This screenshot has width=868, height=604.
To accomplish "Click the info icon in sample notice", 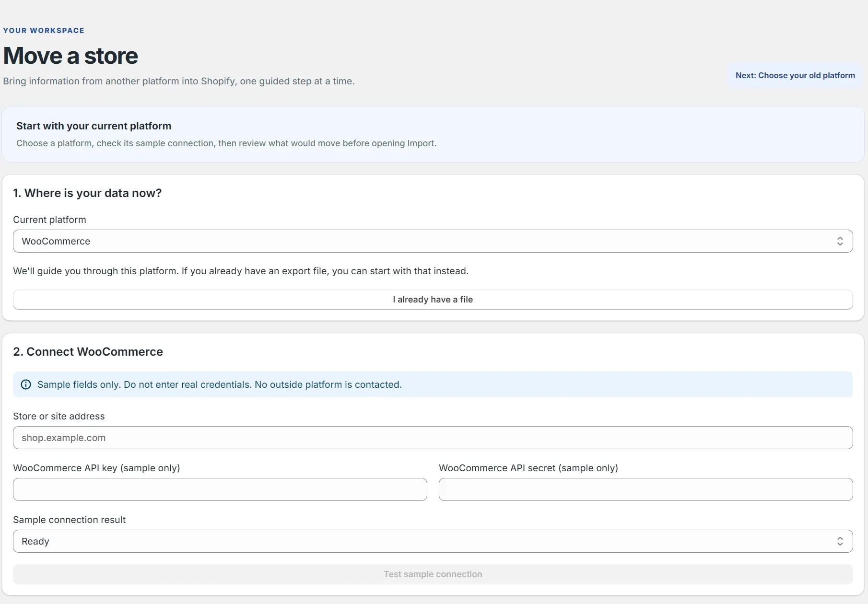I will click(x=26, y=384).
